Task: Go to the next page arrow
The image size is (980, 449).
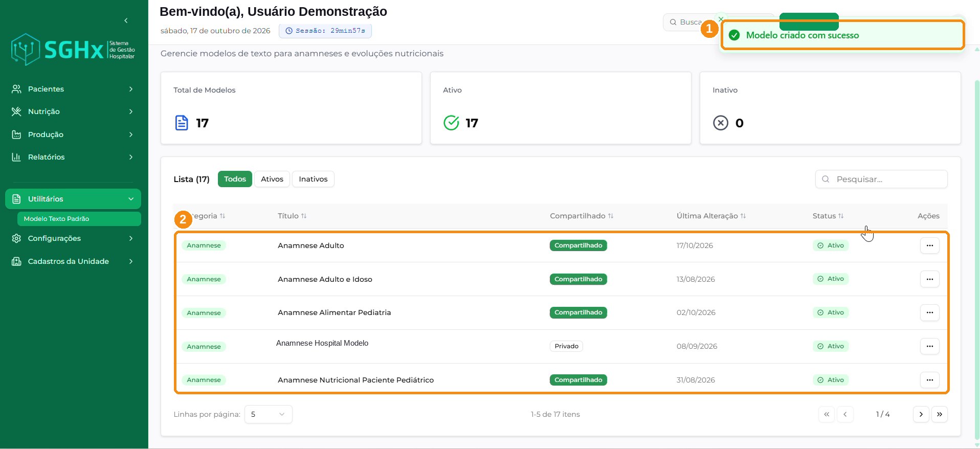Action: click(x=921, y=414)
